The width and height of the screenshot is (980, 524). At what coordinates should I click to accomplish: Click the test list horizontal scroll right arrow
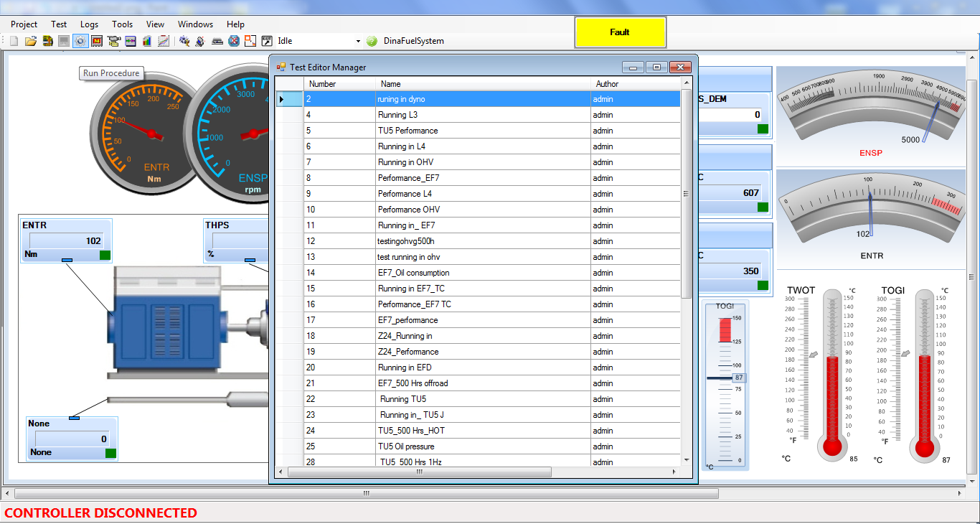[x=674, y=472]
